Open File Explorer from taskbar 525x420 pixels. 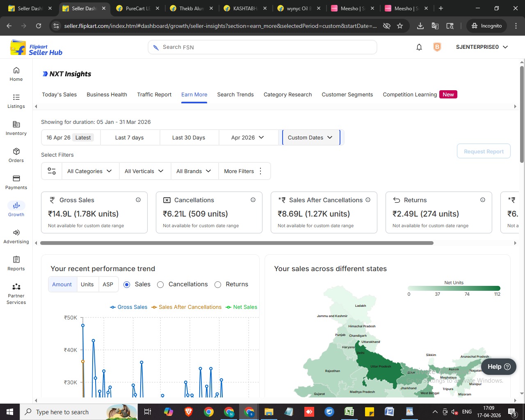click(x=269, y=412)
